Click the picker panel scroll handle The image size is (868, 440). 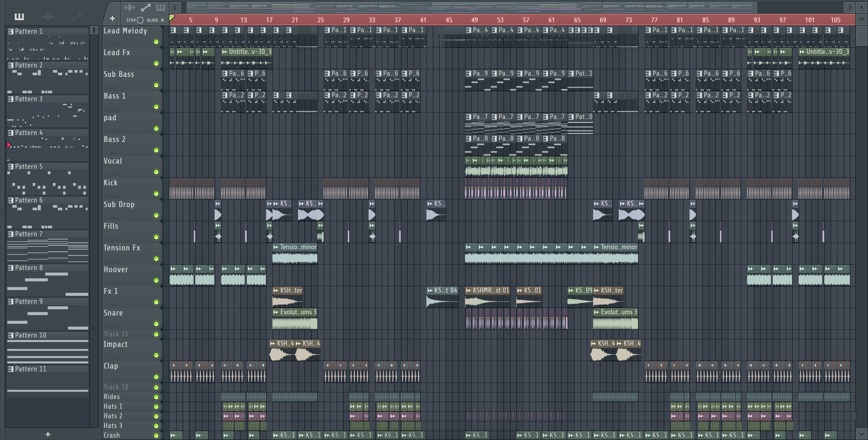tap(94, 30)
